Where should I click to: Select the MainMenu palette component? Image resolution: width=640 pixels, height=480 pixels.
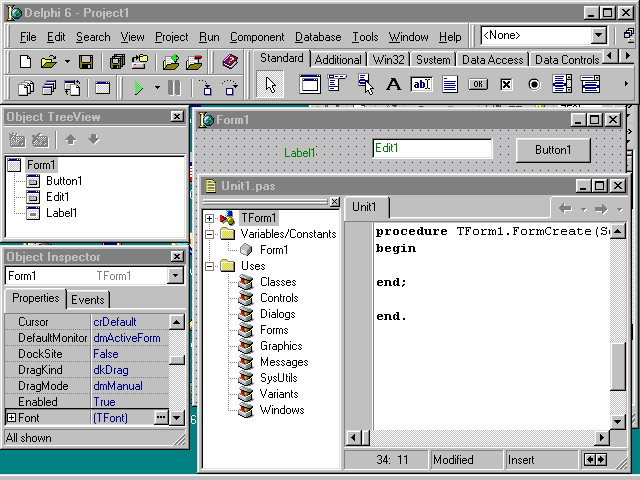point(337,84)
